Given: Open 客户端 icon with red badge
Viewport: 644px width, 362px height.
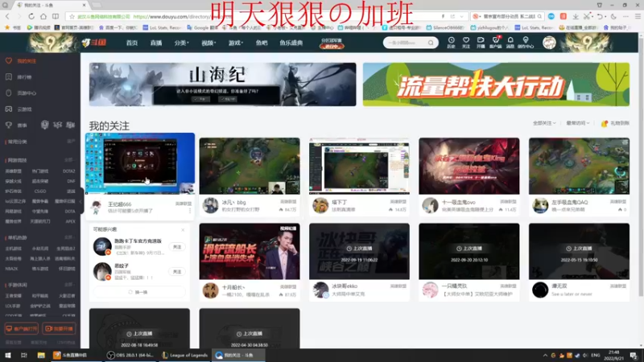Looking at the screenshot, I should [x=496, y=43].
